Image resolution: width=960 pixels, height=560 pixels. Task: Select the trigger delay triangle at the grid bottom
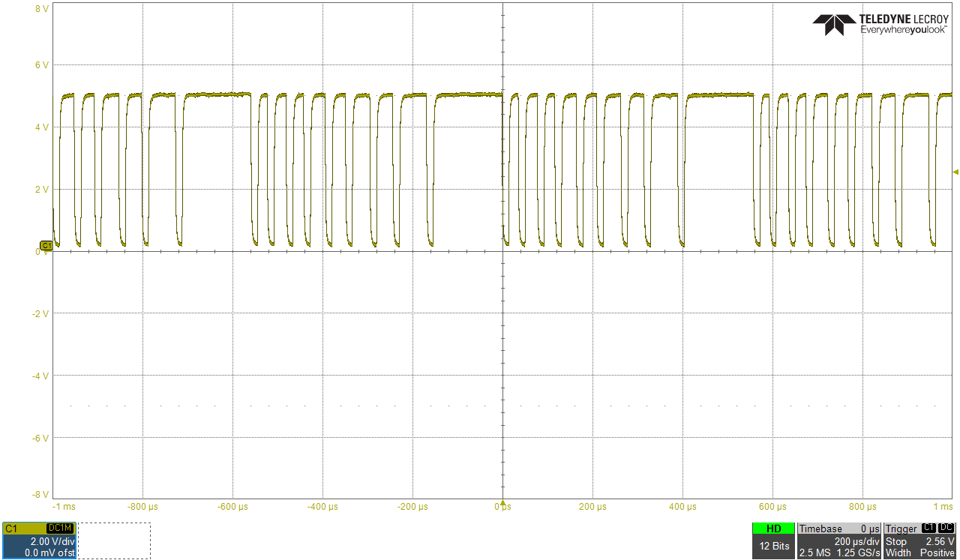[x=502, y=503]
